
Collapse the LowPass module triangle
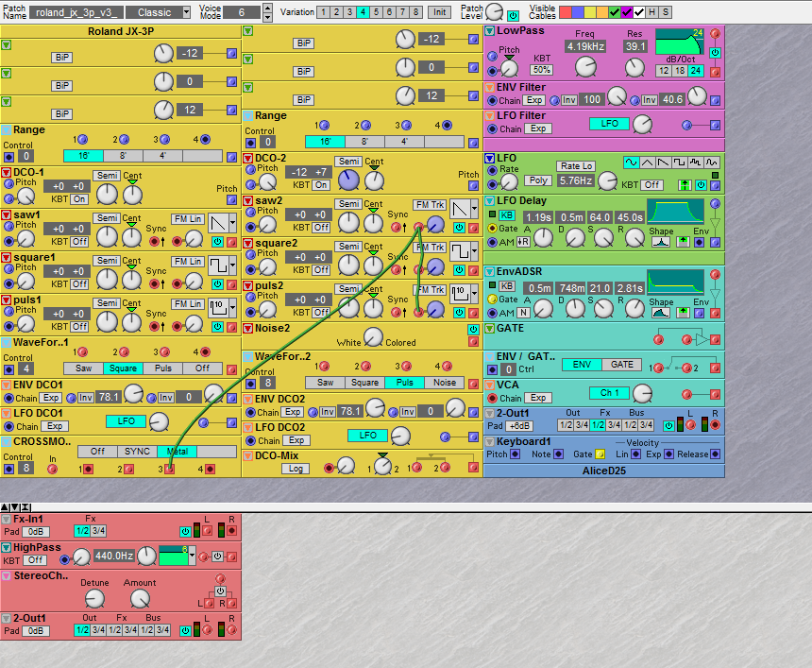click(489, 31)
